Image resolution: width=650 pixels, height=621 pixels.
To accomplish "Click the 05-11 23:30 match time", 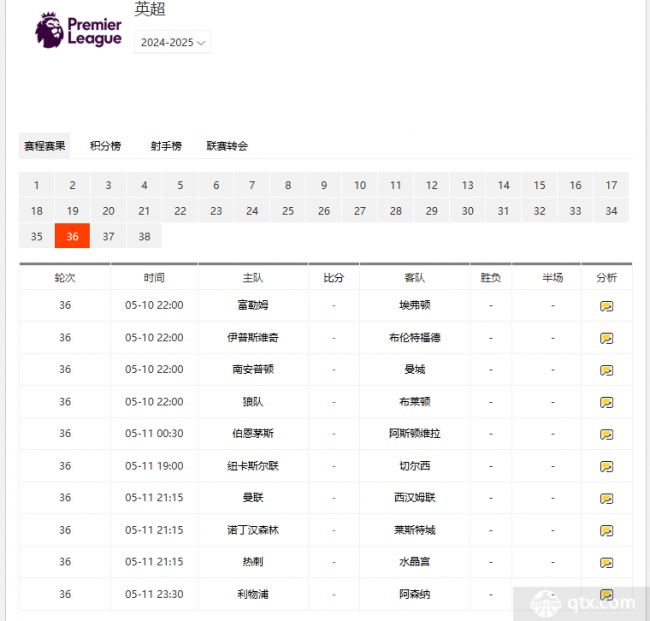I will [154, 594].
